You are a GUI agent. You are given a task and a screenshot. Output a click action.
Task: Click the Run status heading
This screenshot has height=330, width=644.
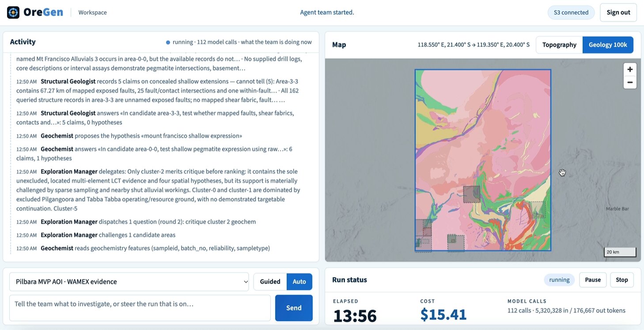point(349,280)
